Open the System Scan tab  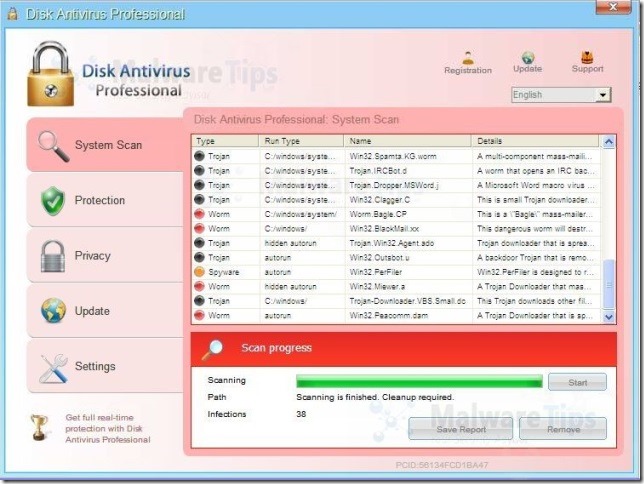[x=105, y=145]
